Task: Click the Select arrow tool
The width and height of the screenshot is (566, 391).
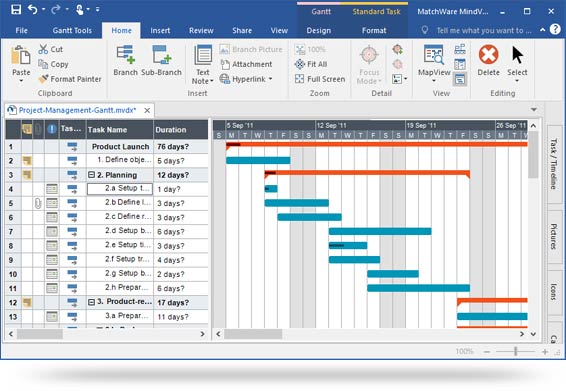Action: point(517,55)
